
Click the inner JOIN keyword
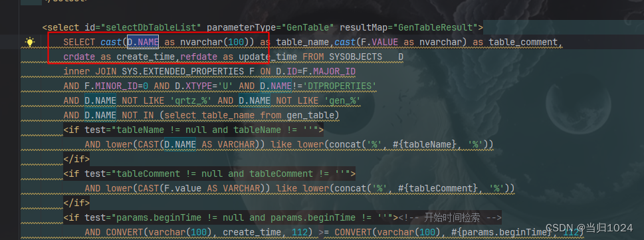90,72
